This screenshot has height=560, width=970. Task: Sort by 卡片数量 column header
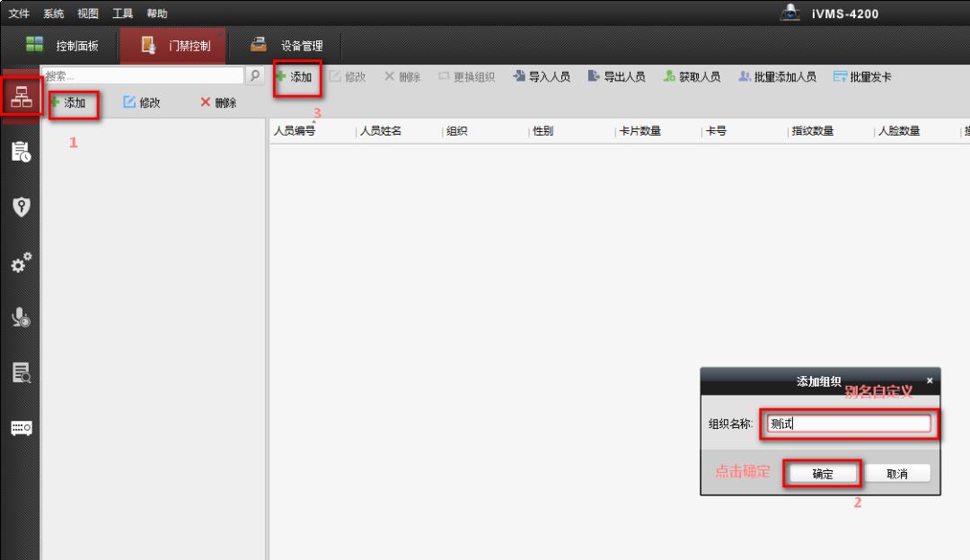click(639, 131)
